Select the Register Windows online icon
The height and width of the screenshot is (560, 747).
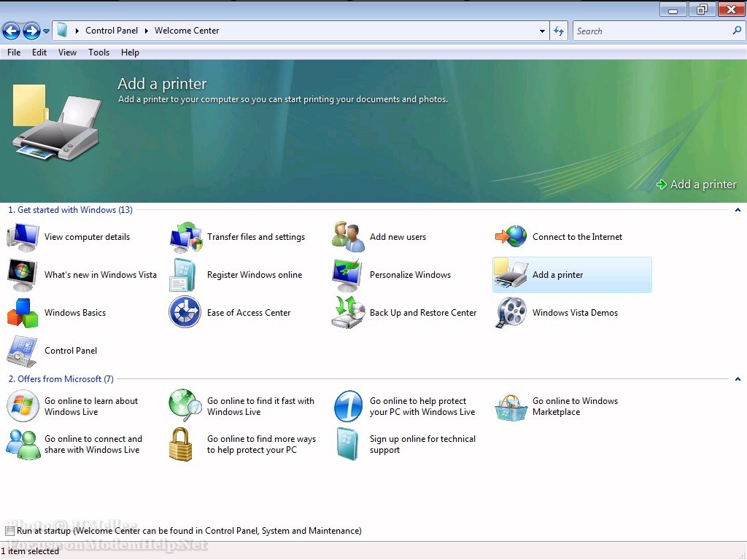[x=183, y=275]
